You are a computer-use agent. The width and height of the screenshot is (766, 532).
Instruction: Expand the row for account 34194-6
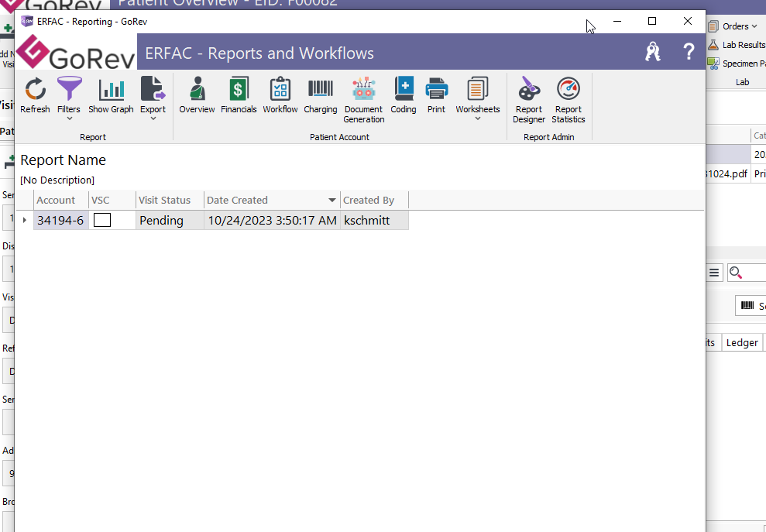coord(25,221)
